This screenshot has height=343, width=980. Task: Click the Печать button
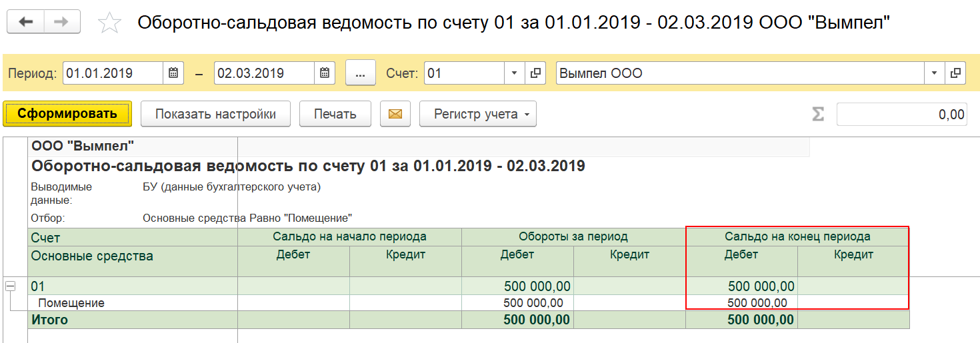pyautogui.click(x=335, y=114)
